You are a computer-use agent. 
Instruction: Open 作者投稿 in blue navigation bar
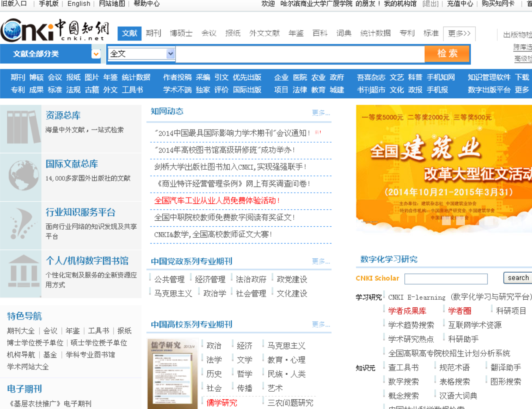pos(177,77)
